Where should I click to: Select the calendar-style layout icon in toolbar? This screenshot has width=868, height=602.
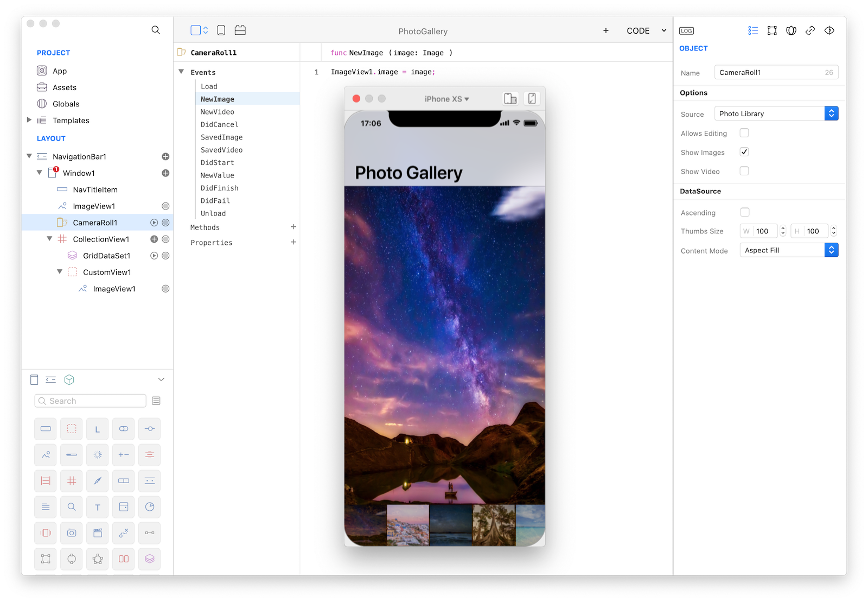pyautogui.click(x=240, y=30)
